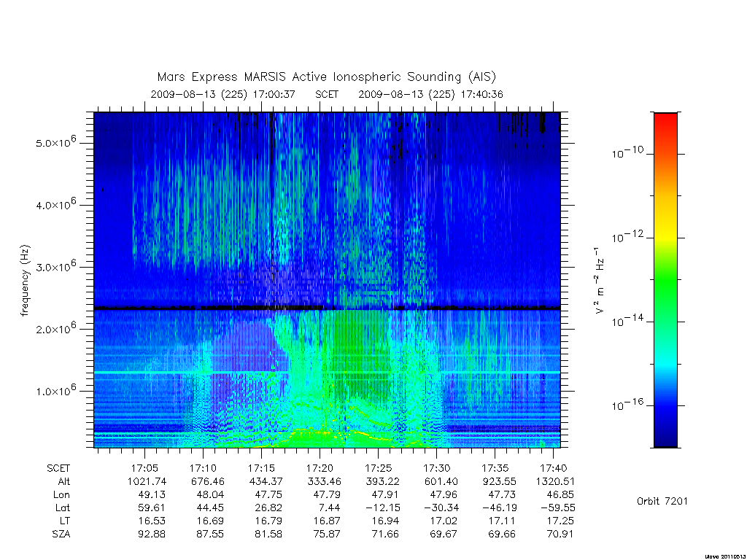Click the 10^-14 colorbar tick label
Image resolution: width=747 pixels, height=560 pixels.
[x=627, y=321]
